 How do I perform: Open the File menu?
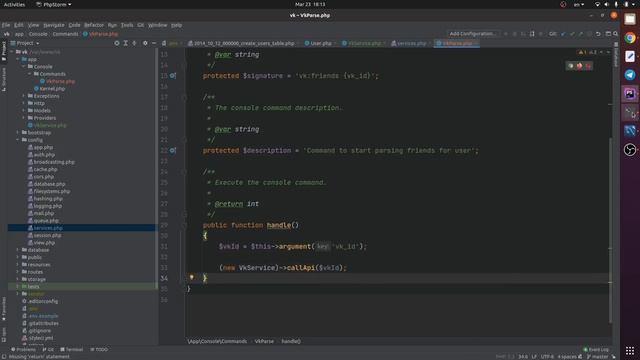[x=6, y=25]
